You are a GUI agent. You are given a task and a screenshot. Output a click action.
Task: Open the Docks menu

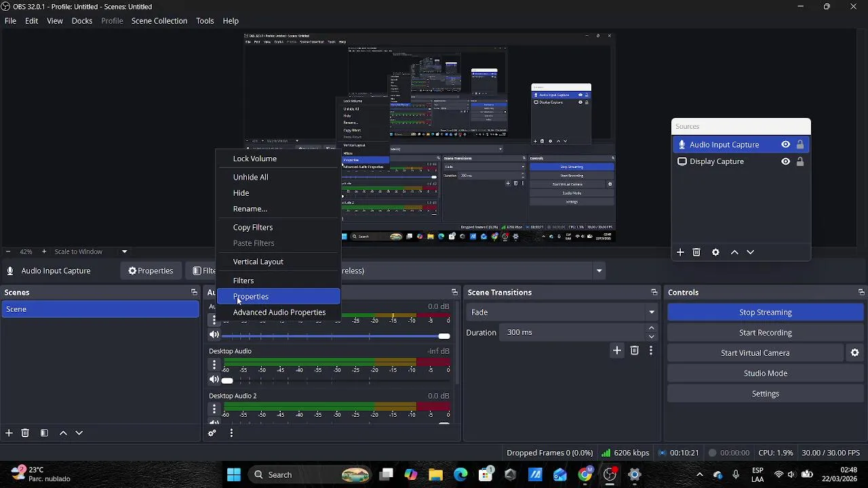click(x=82, y=21)
